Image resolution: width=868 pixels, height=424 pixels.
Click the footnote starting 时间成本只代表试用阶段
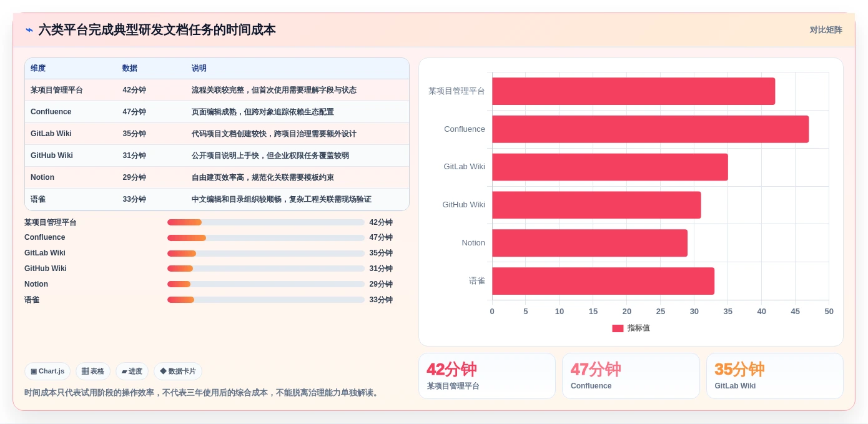click(x=202, y=393)
